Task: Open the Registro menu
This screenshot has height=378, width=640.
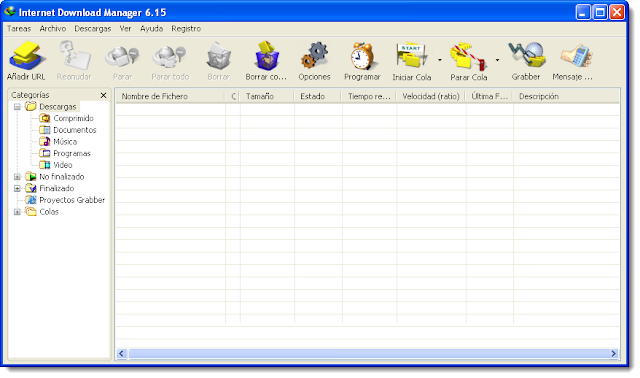Action: click(186, 29)
